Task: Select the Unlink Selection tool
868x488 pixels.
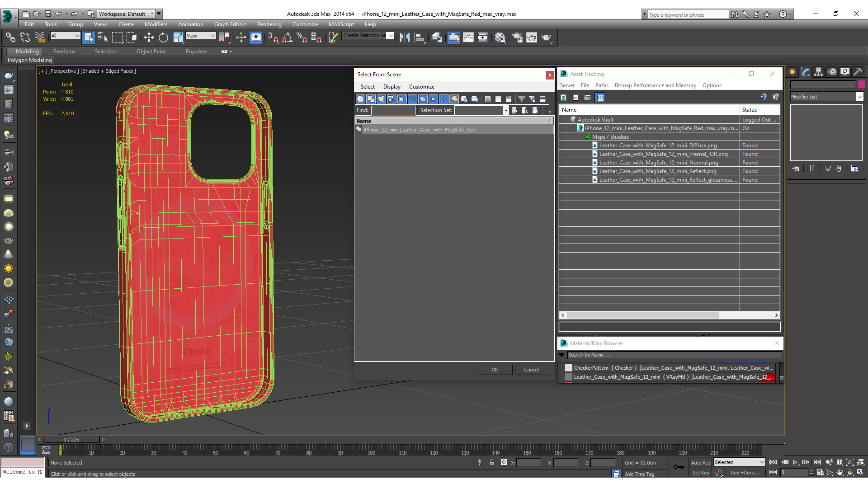Action: click(x=25, y=38)
